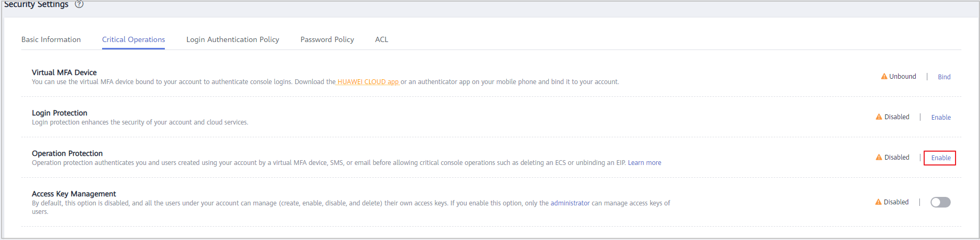Click the Virtual MFA Device heading

click(64, 72)
